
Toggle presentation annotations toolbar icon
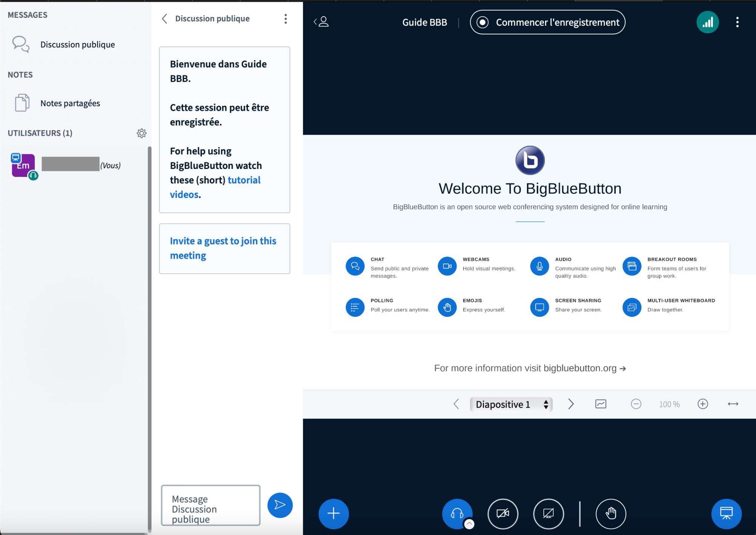(x=601, y=404)
